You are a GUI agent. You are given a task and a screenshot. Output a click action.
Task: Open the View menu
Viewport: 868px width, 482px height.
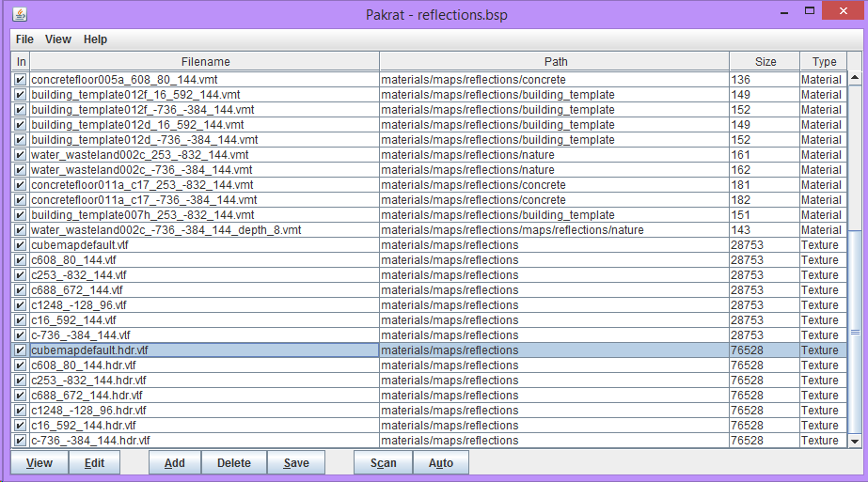[58, 39]
